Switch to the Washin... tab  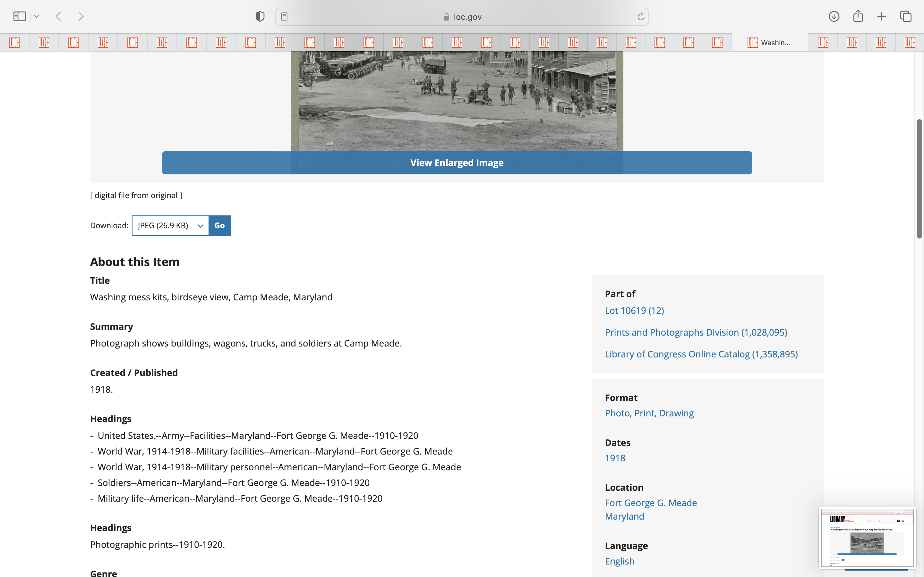tap(769, 42)
